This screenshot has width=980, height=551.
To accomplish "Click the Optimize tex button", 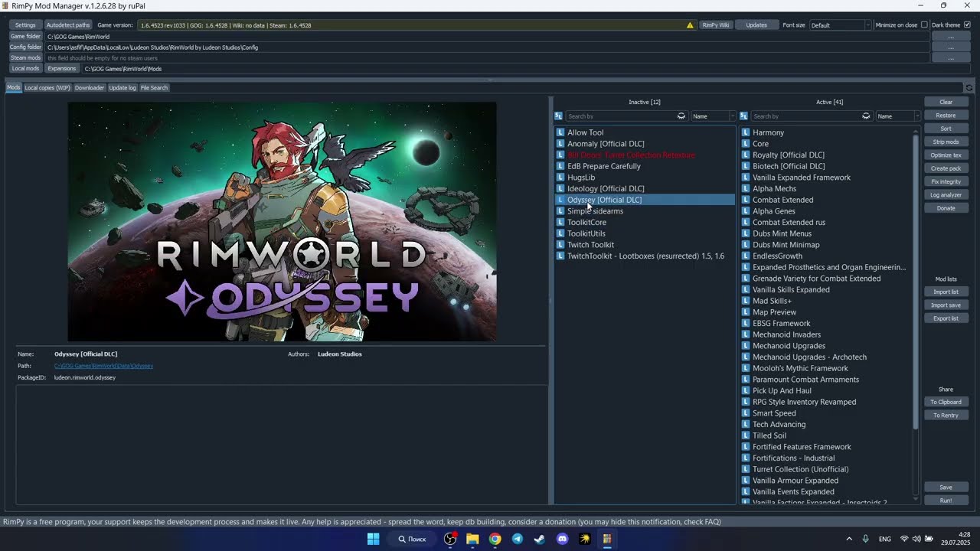I will (x=946, y=155).
